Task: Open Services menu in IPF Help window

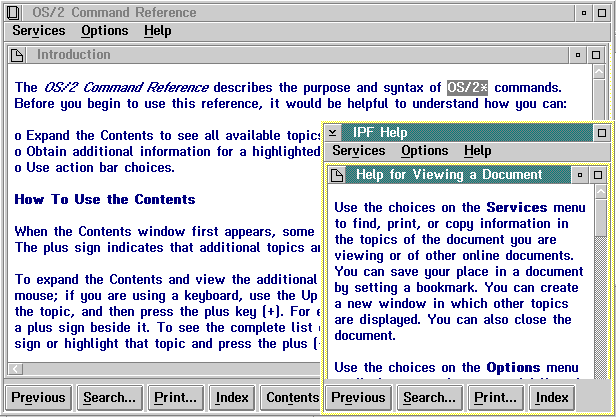Action: [x=358, y=151]
